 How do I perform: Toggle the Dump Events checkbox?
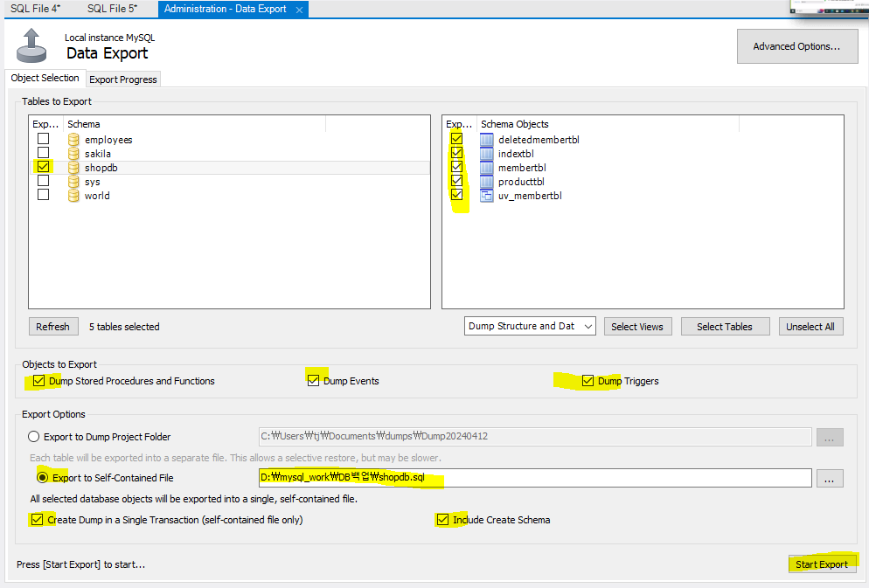click(313, 380)
